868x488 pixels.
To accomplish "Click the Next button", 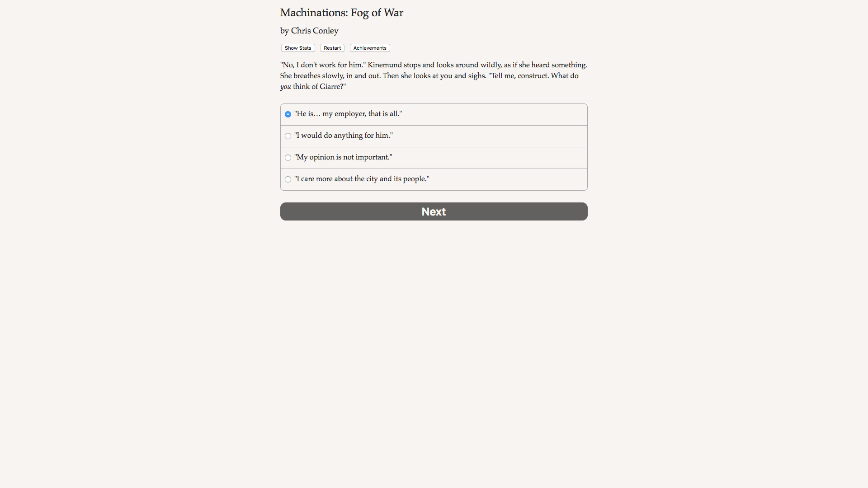I will pos(434,211).
